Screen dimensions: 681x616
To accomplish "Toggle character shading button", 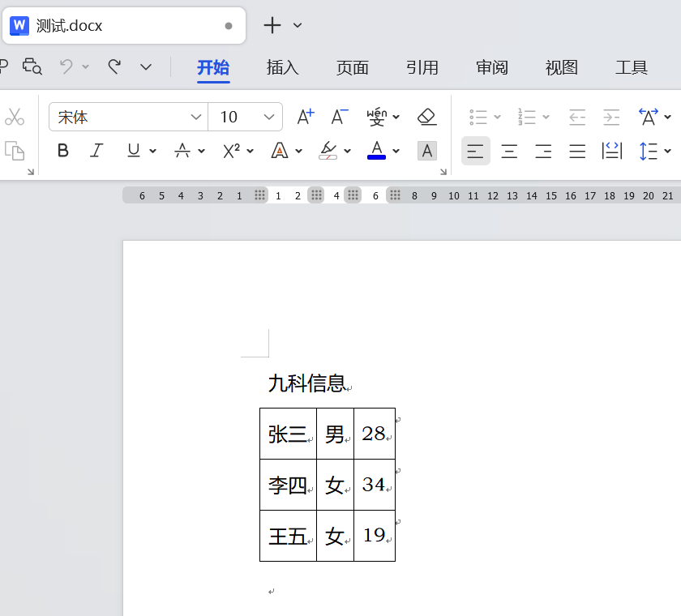I will click(427, 151).
